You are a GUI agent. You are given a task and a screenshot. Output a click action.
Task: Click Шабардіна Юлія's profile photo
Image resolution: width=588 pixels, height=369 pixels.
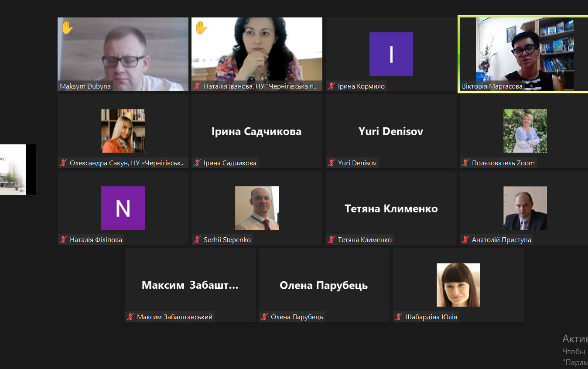[x=458, y=285]
